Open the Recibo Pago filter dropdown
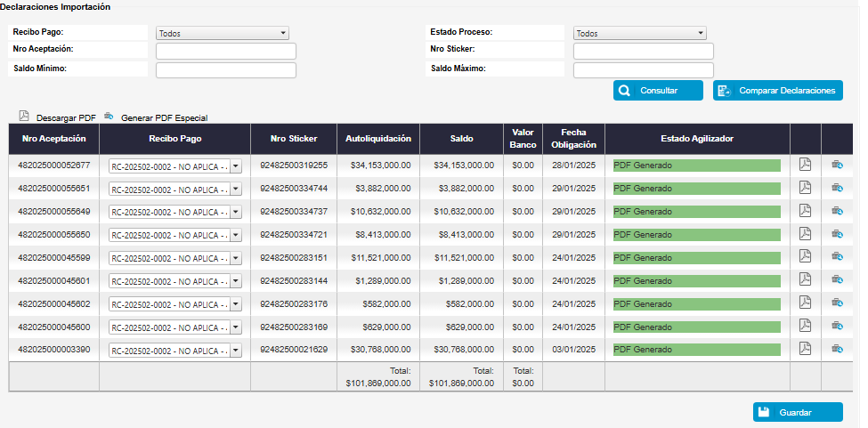The width and height of the screenshot is (868, 428). [222, 33]
